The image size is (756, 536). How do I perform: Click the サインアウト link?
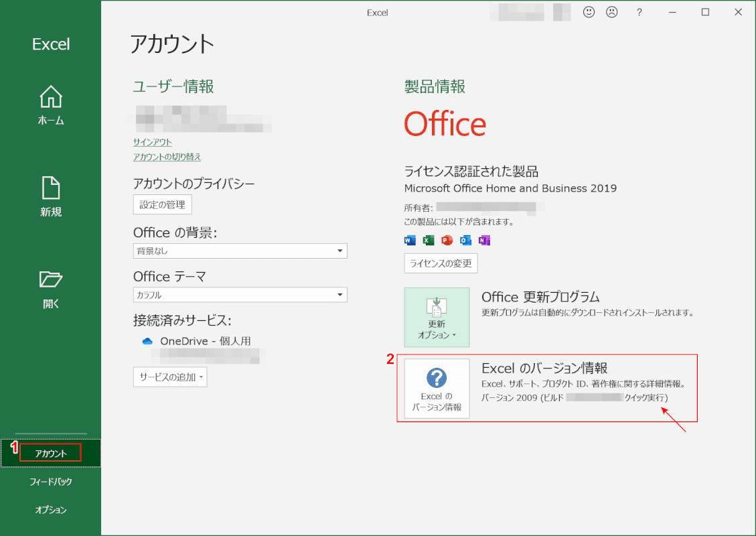153,142
